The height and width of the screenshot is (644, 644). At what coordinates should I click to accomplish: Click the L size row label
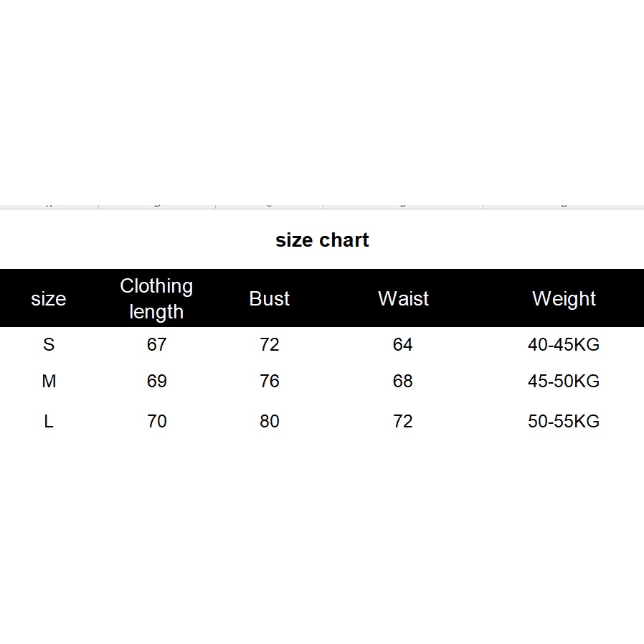click(x=49, y=422)
